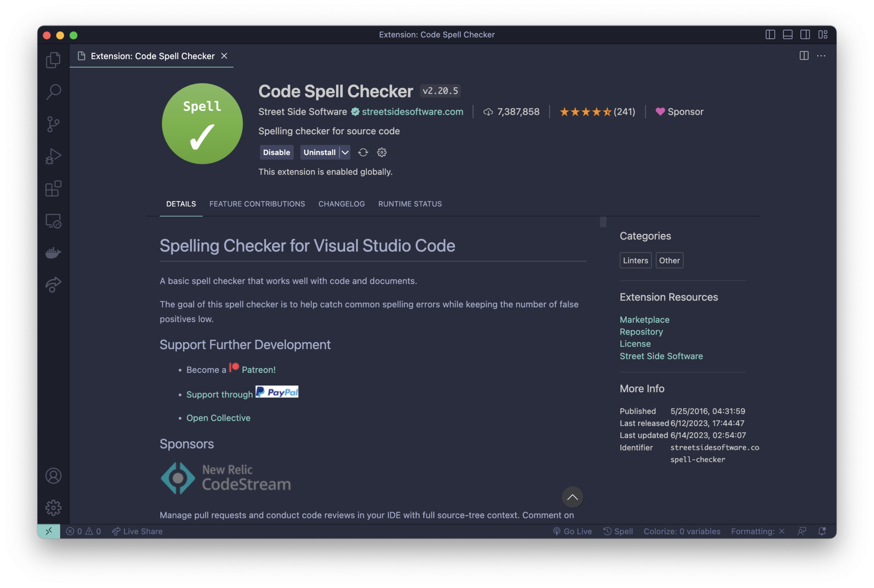Open the Source Control view

(53, 124)
